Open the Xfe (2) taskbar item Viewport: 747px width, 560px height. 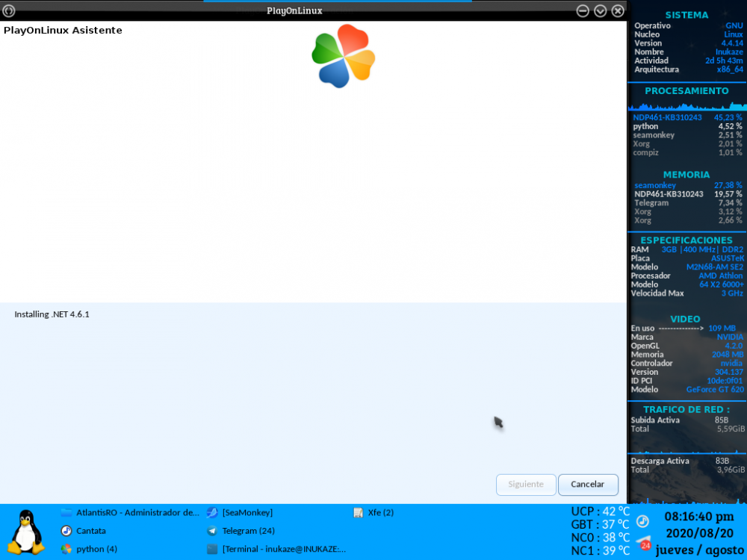[380, 513]
